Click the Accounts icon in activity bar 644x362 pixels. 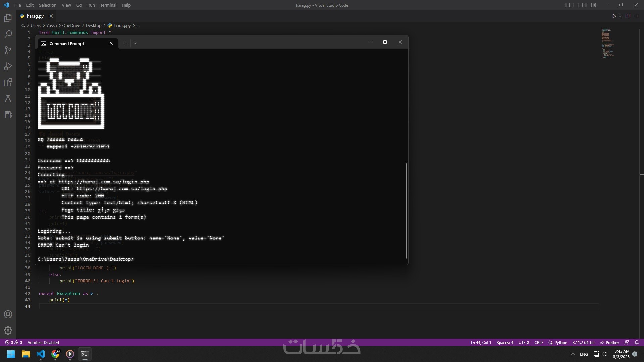tap(8, 314)
